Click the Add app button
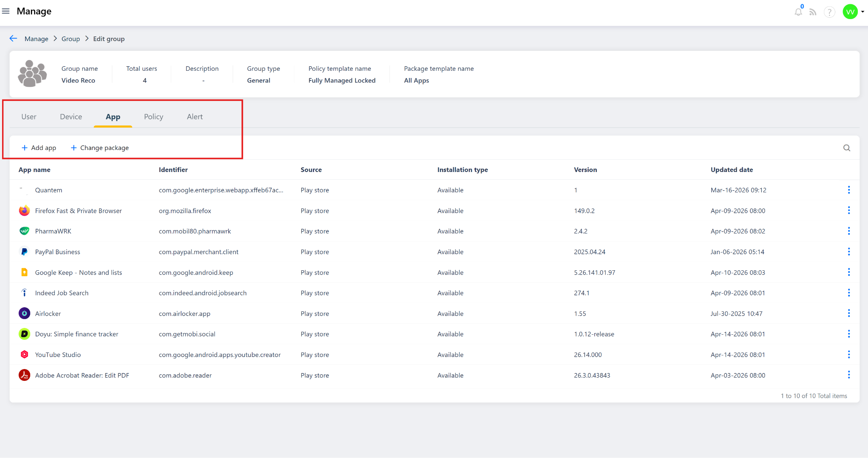This screenshot has width=868, height=458. (39, 148)
